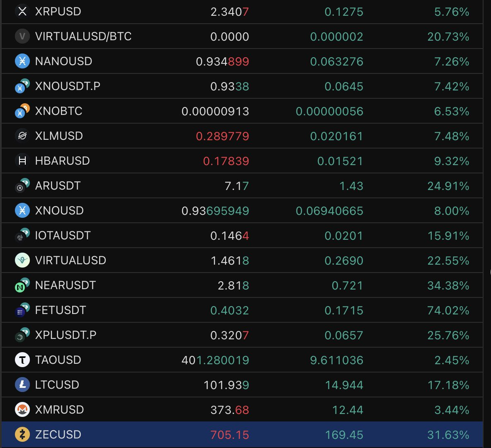
Task: Click the 25.76% change for XPLUSDT.P
Action: coord(448,335)
